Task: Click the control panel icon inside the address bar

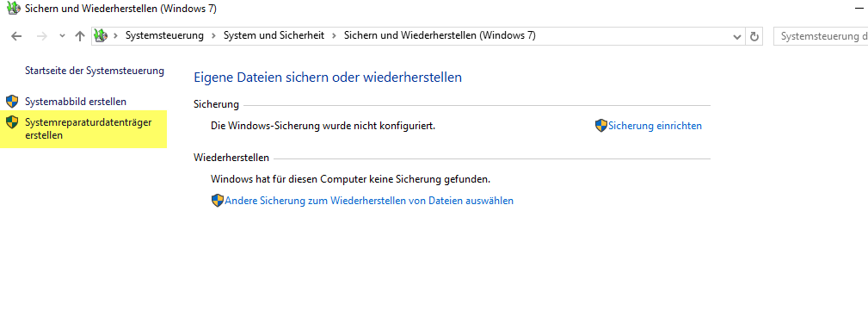Action: (100, 36)
